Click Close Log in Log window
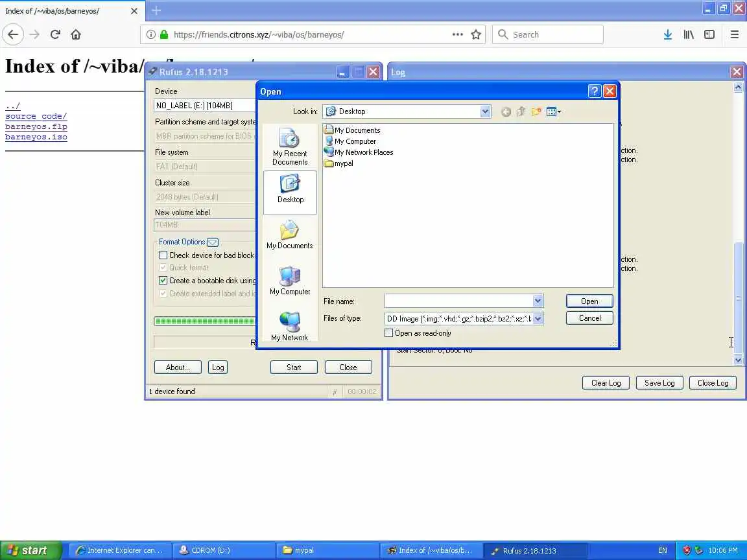 [x=713, y=383]
